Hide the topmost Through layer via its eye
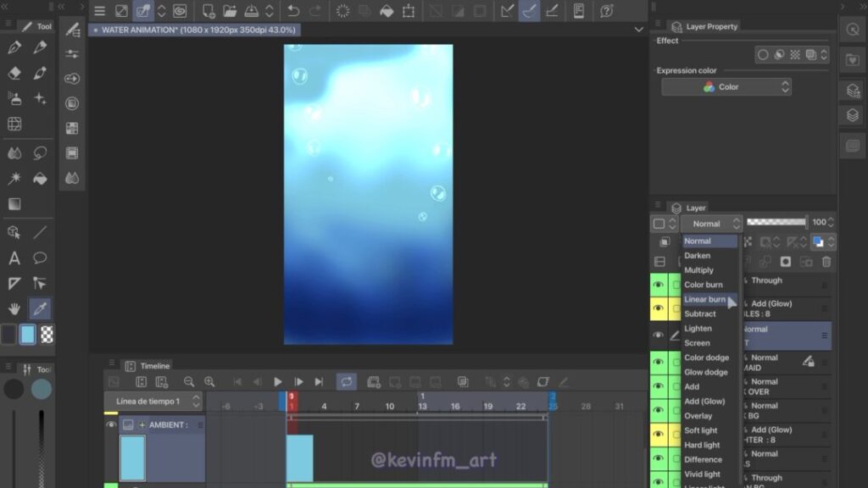Image resolution: width=868 pixels, height=488 pixels. coord(658,285)
